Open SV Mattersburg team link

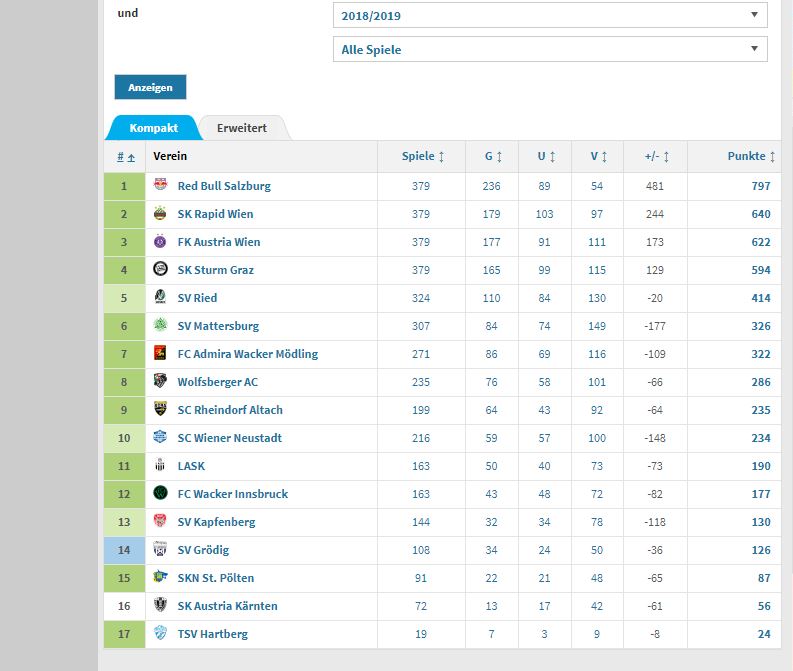[x=218, y=326]
